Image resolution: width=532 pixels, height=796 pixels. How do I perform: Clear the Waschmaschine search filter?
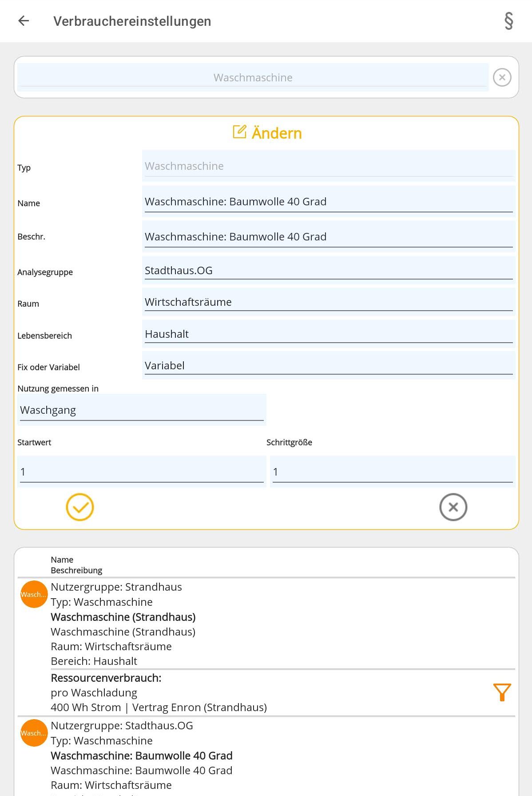[502, 77]
